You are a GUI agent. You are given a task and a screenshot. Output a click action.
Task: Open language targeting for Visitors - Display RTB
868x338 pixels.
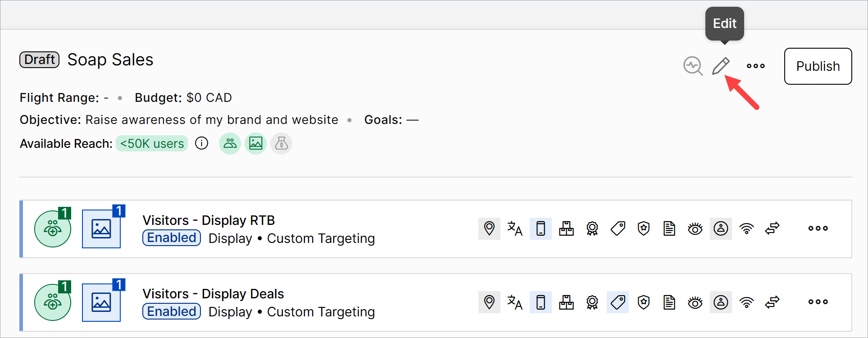pos(515,228)
